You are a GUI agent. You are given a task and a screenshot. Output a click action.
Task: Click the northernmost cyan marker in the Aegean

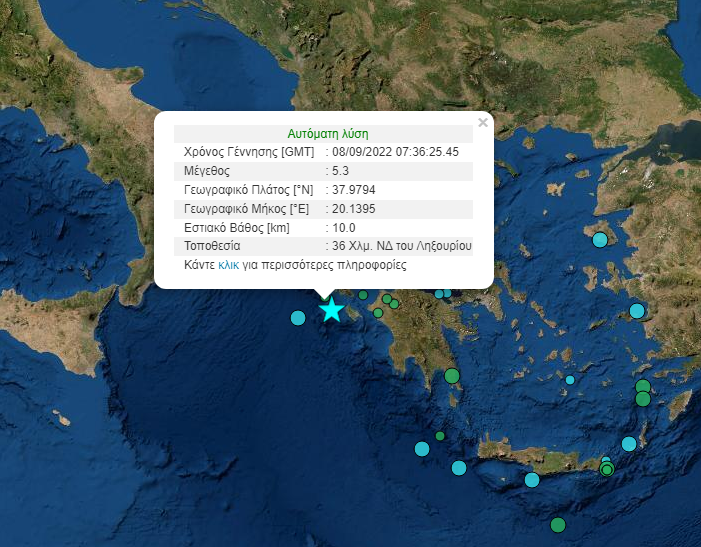[600, 239]
